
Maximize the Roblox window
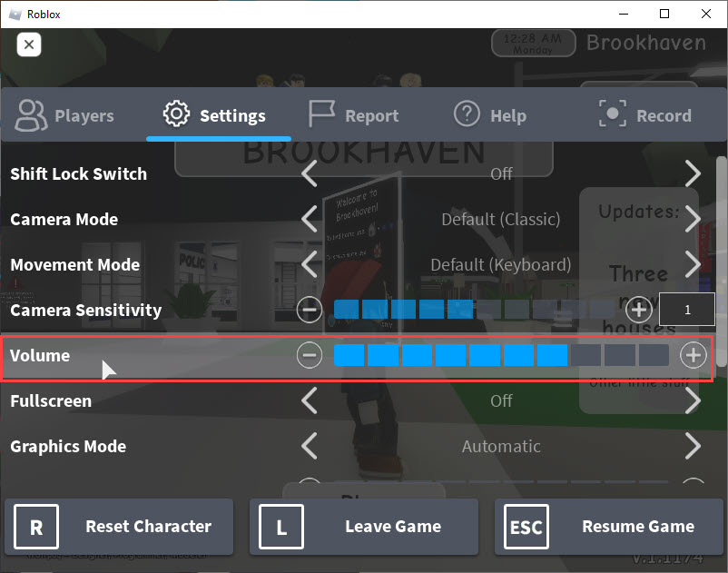click(x=664, y=14)
